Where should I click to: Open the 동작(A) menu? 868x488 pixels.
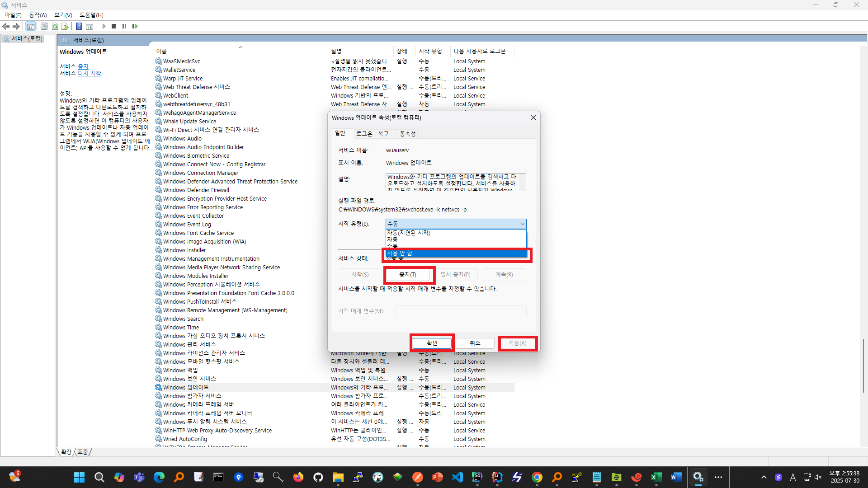pyautogui.click(x=38, y=15)
